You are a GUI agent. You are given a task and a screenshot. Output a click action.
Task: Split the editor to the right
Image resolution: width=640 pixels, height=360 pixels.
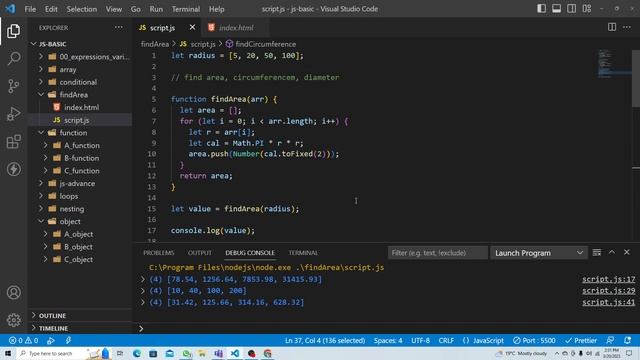coord(612,27)
